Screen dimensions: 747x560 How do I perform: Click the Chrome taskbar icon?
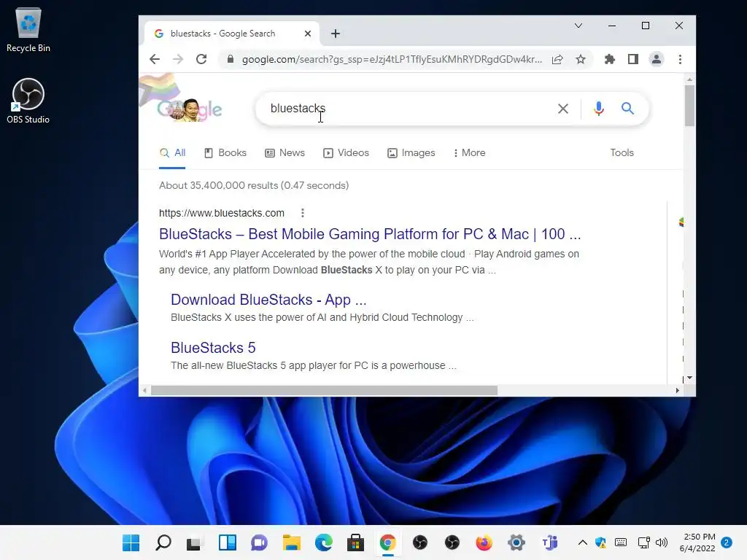tap(388, 542)
